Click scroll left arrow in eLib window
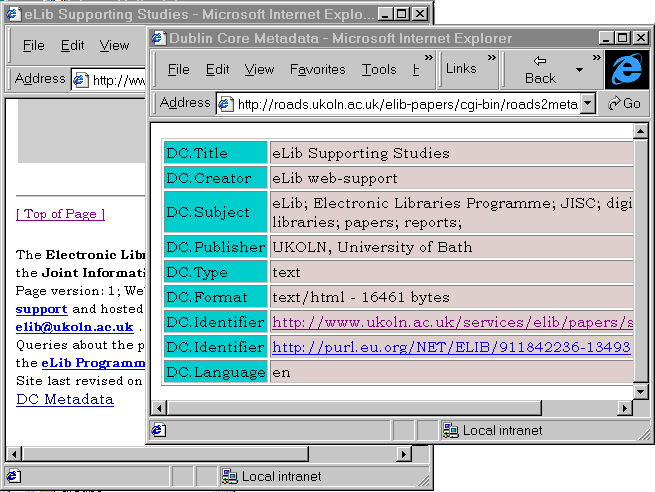 pyautogui.click(x=14, y=454)
